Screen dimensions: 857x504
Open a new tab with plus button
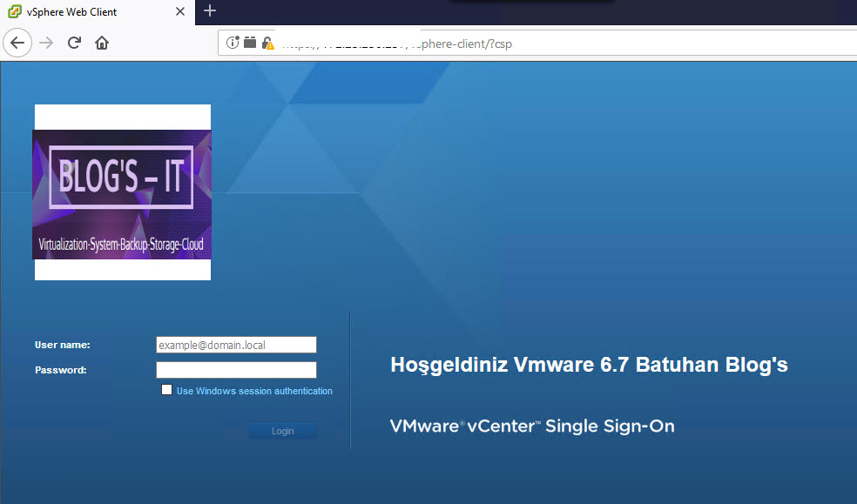pos(210,11)
